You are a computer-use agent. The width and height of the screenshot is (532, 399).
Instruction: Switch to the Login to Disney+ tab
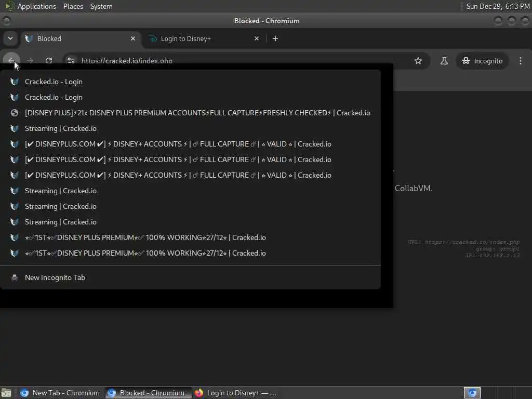205,38
